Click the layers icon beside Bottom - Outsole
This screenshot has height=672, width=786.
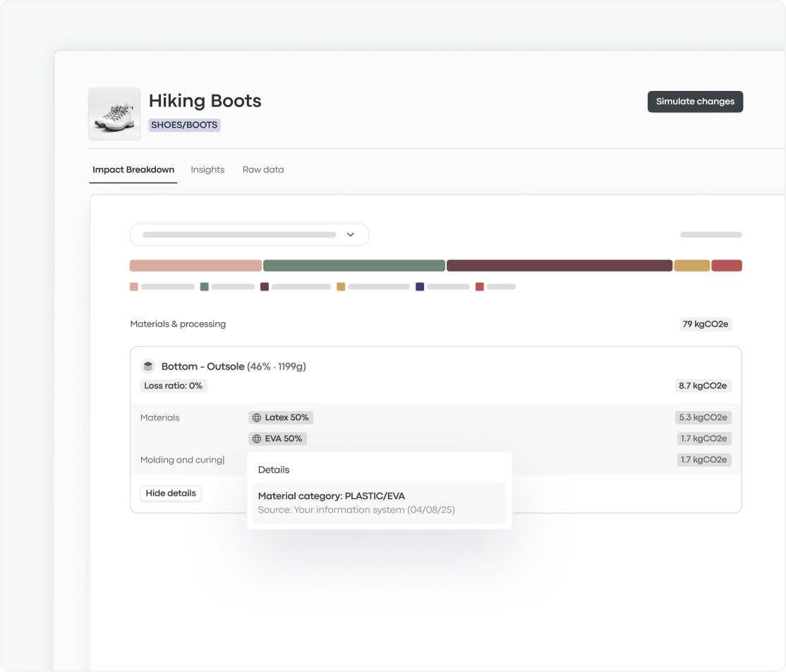click(x=148, y=366)
